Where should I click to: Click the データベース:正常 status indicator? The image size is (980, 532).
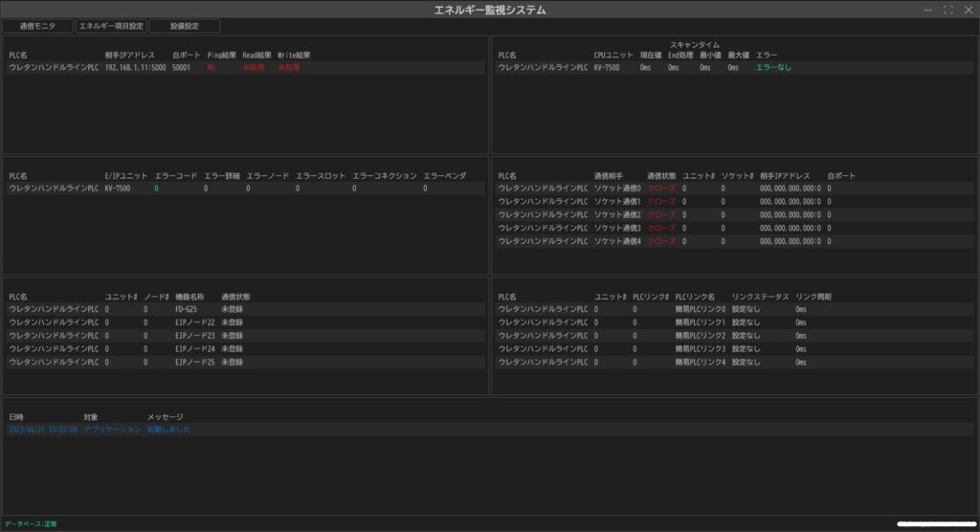tap(31, 524)
